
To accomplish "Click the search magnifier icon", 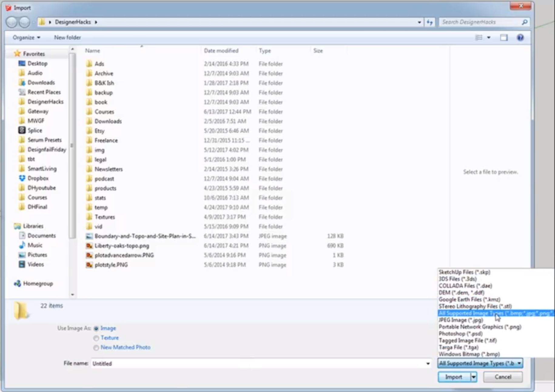I will click(x=525, y=22).
